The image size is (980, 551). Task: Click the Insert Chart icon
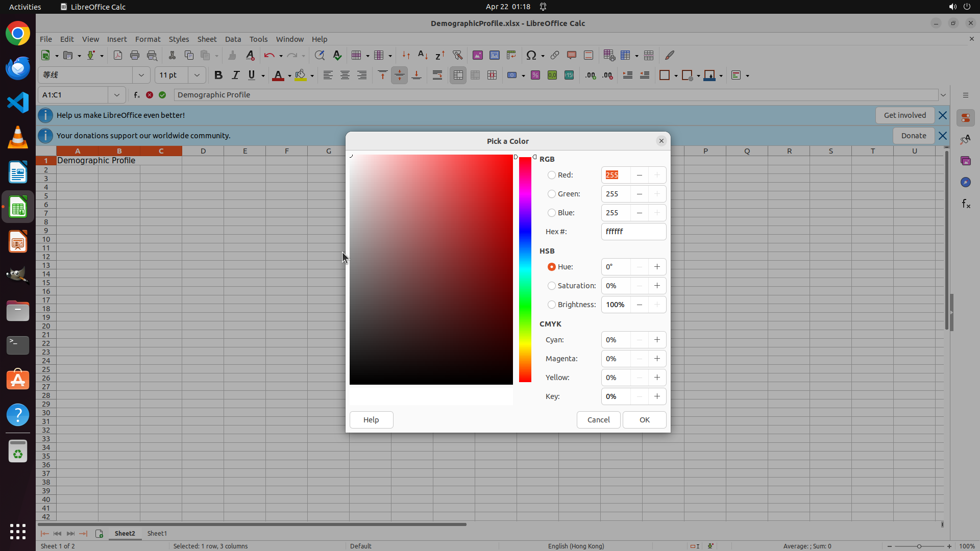[494, 55]
